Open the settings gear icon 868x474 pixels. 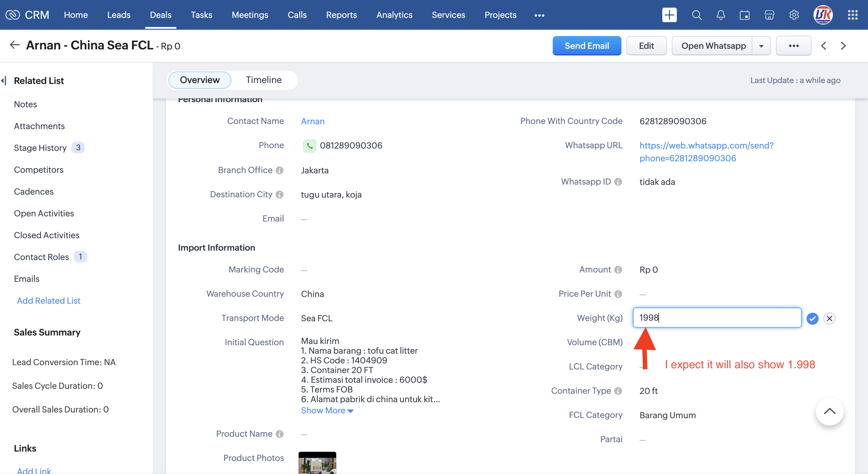(793, 15)
